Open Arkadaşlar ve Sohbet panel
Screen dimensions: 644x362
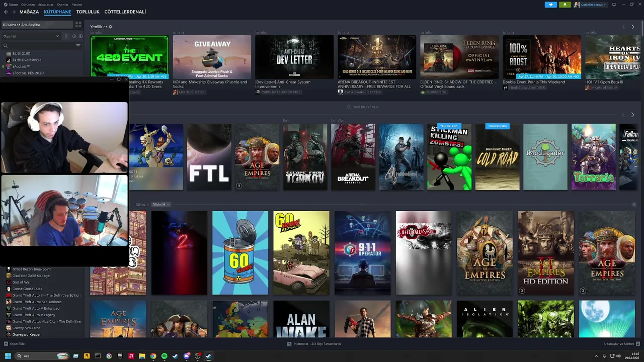point(621,344)
